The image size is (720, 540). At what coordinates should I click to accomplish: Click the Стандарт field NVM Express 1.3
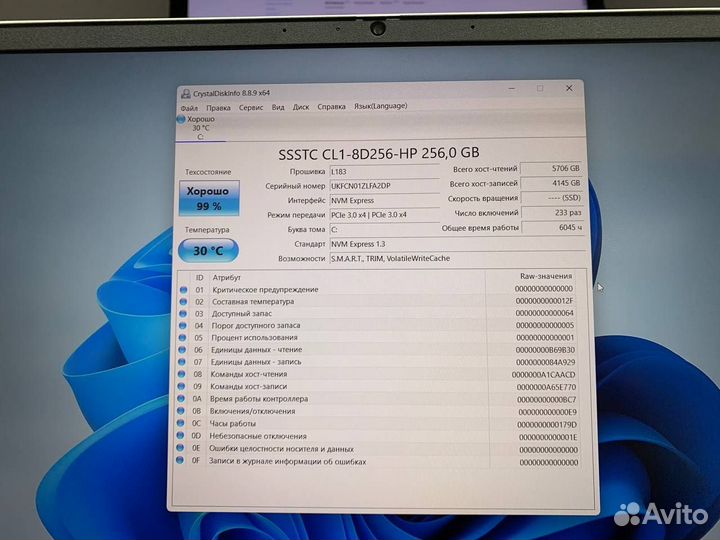[458, 244]
